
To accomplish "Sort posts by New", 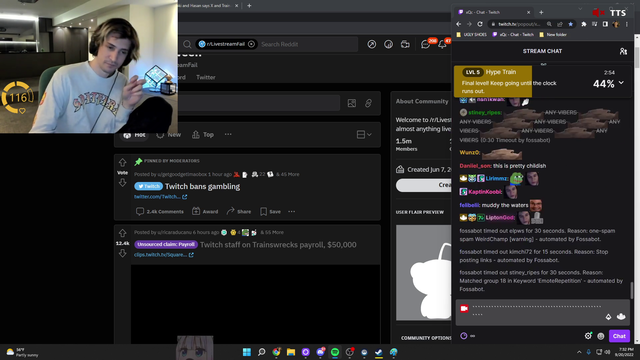I will [x=169, y=134].
